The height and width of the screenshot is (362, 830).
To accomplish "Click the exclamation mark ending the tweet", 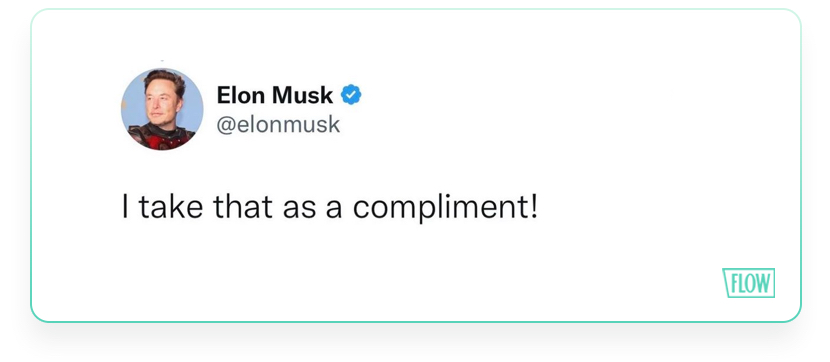I will [x=534, y=206].
